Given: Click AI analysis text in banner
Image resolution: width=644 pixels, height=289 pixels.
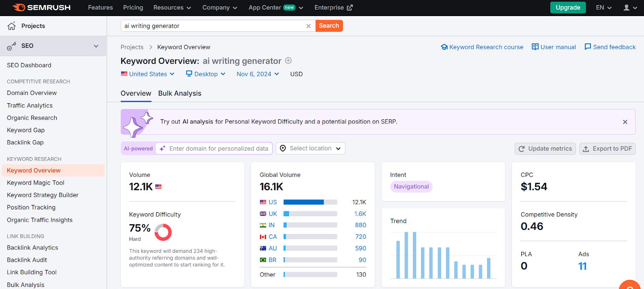Looking at the screenshot, I should coord(198,122).
